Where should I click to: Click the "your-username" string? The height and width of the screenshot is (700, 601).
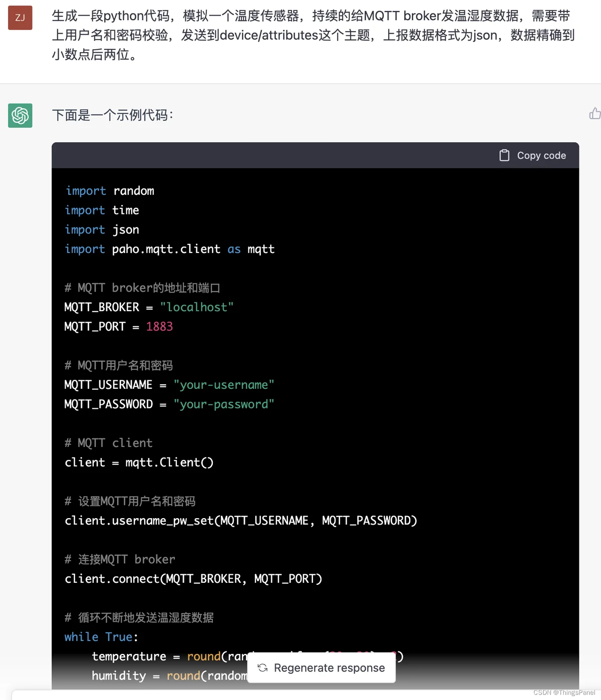[x=224, y=385]
